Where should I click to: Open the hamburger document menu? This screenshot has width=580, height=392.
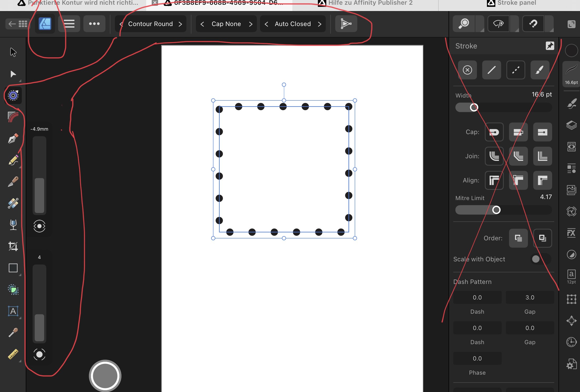coord(69,24)
